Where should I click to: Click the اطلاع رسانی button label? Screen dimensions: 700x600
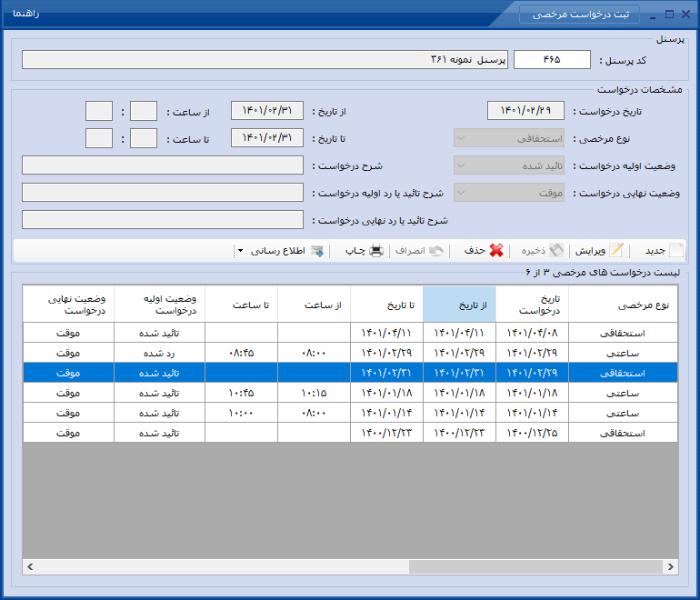[x=277, y=251]
